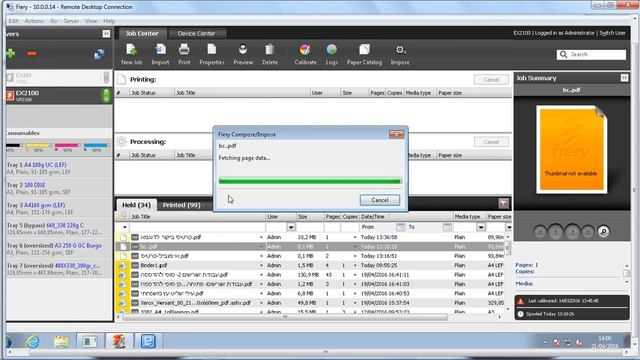Open job Properties from toolbar
Viewport: 640px width, 360px height.
(x=211, y=55)
